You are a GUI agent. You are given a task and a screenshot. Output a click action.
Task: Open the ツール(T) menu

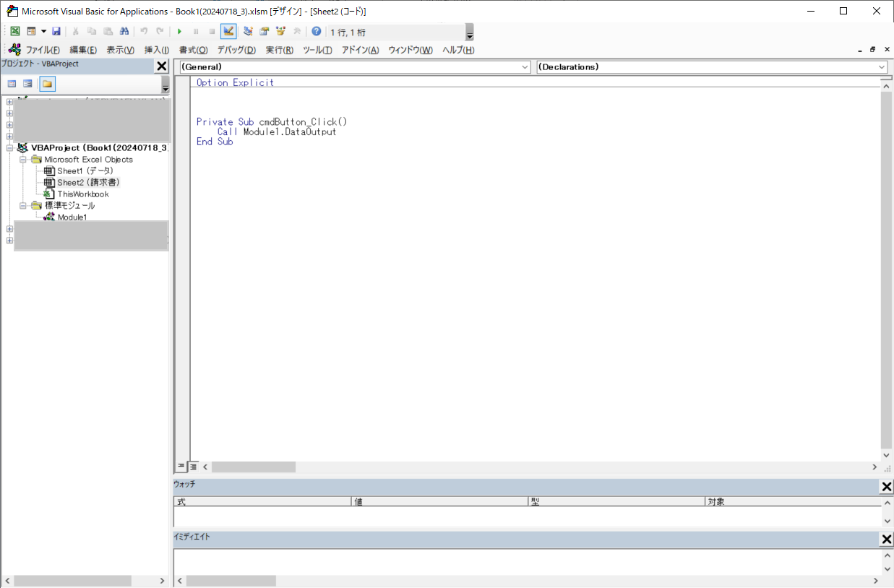click(317, 50)
